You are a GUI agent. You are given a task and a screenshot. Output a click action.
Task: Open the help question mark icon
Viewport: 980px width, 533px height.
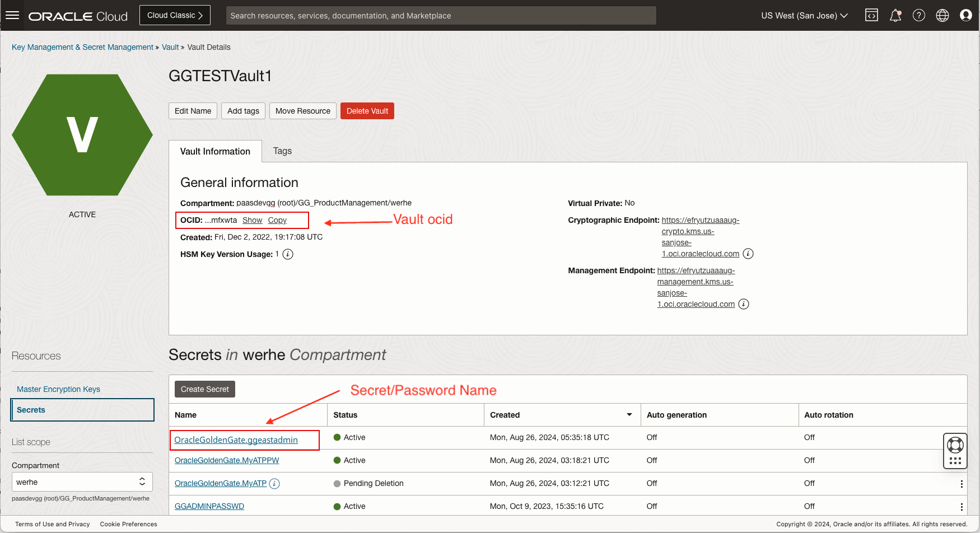(x=918, y=15)
